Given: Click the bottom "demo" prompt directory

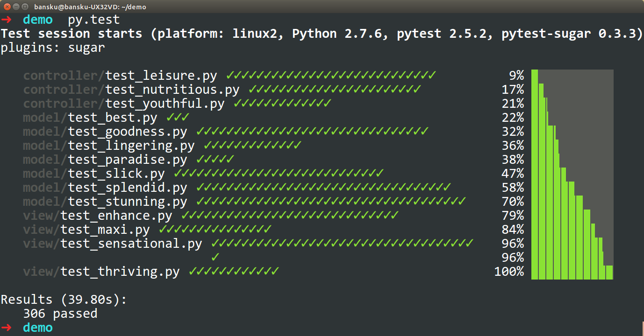Looking at the screenshot, I should pyautogui.click(x=38, y=328).
